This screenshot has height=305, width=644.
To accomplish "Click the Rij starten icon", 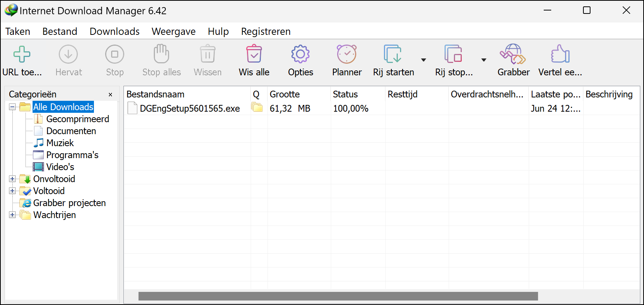I will 393,54.
